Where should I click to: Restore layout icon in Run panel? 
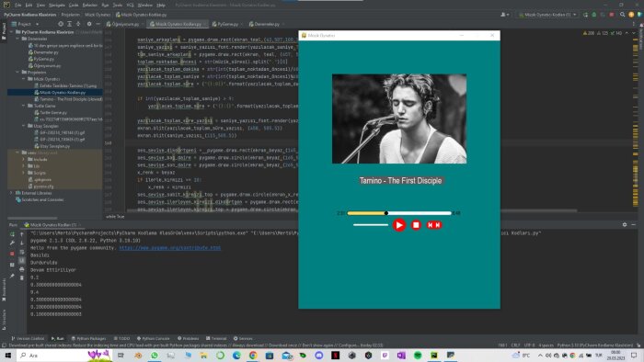[12, 265]
